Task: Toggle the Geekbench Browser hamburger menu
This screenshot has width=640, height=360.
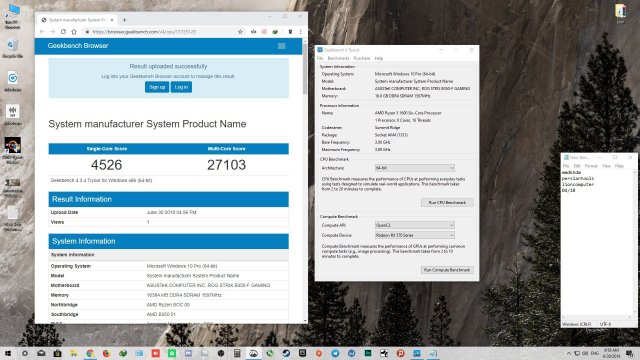Action: [282, 46]
